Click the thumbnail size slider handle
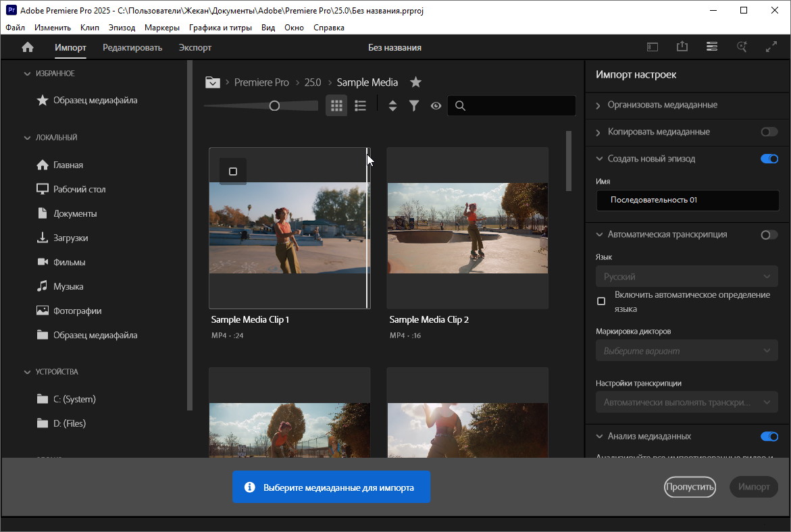Viewport: 791px width, 532px height. pyautogui.click(x=274, y=106)
